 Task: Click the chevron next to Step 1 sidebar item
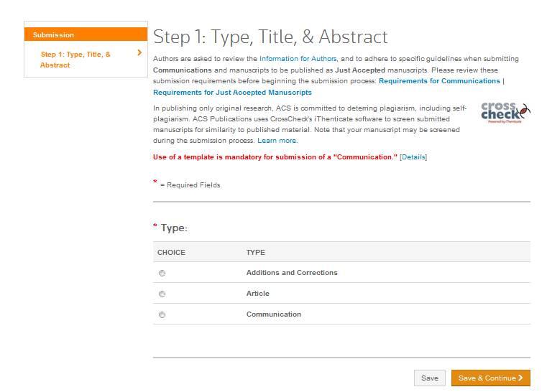point(139,52)
